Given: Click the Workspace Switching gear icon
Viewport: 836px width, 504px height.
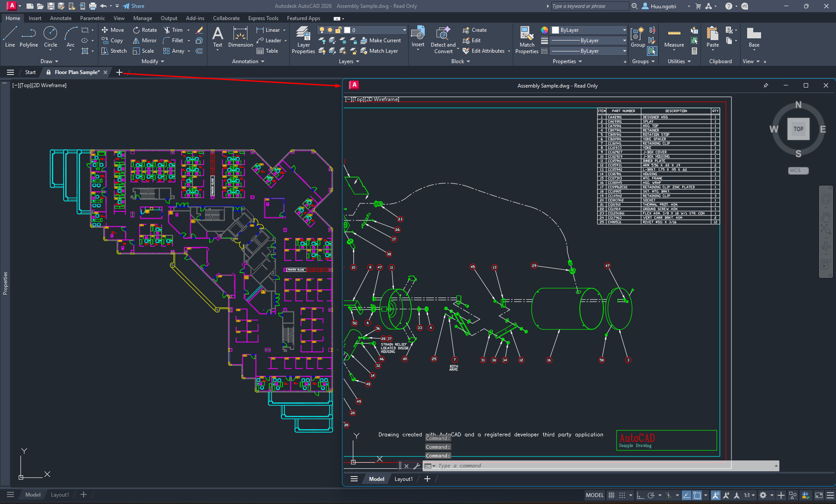Looking at the screenshot, I should [763, 495].
